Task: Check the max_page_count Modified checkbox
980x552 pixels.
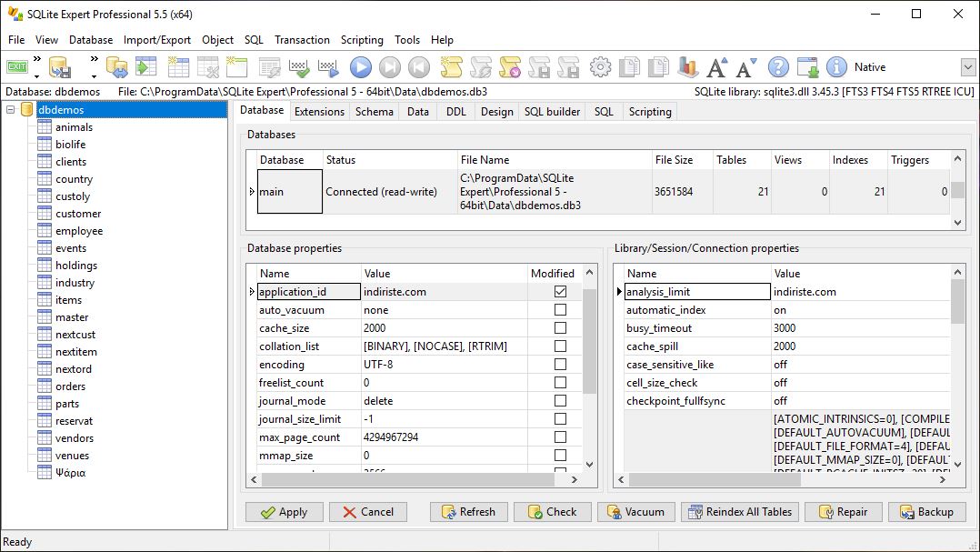Action: [x=560, y=437]
